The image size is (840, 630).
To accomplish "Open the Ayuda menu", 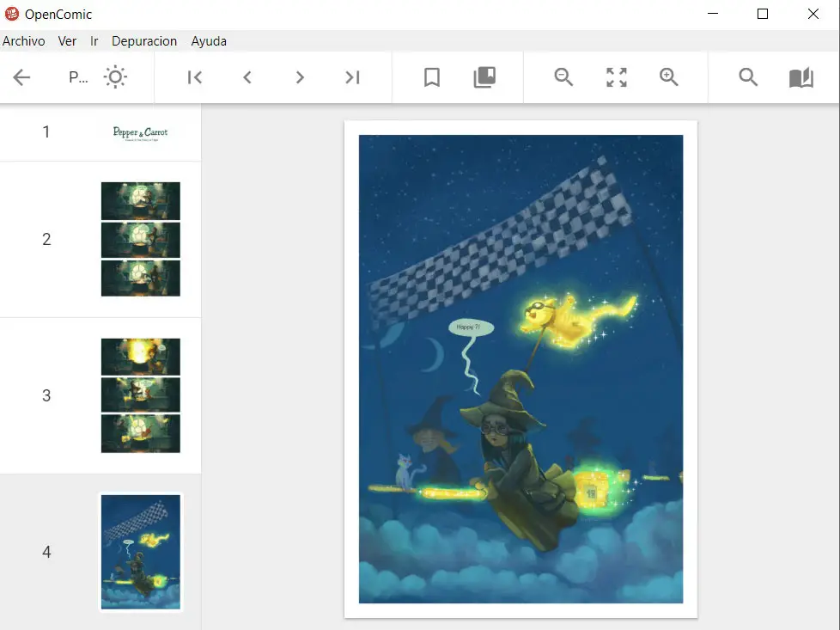I will [x=209, y=41].
